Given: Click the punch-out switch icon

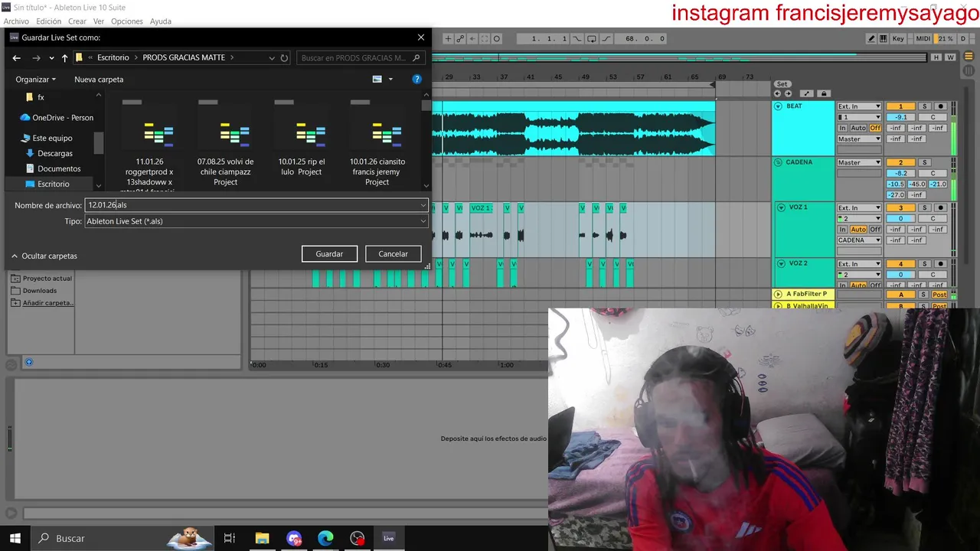Looking at the screenshot, I should point(606,38).
